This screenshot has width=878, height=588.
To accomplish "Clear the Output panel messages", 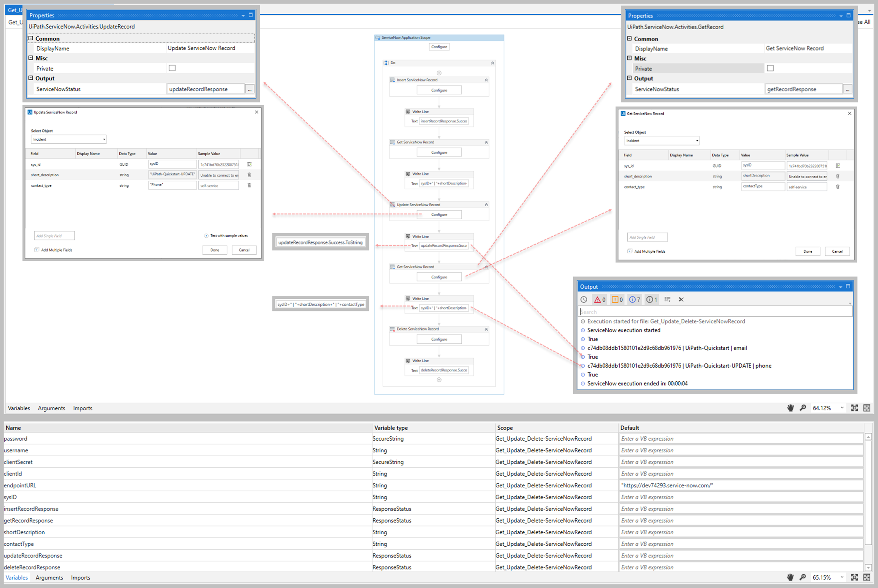I will tap(681, 299).
